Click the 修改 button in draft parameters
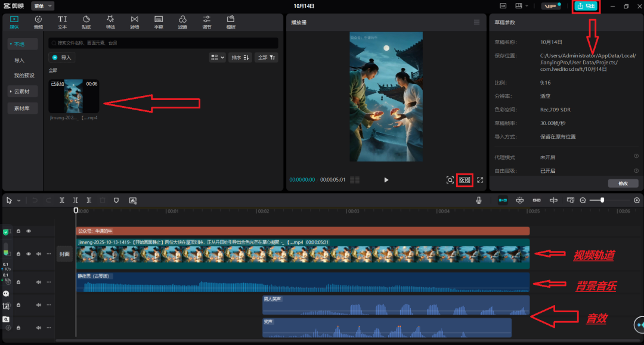The height and width of the screenshot is (345, 644). [623, 184]
